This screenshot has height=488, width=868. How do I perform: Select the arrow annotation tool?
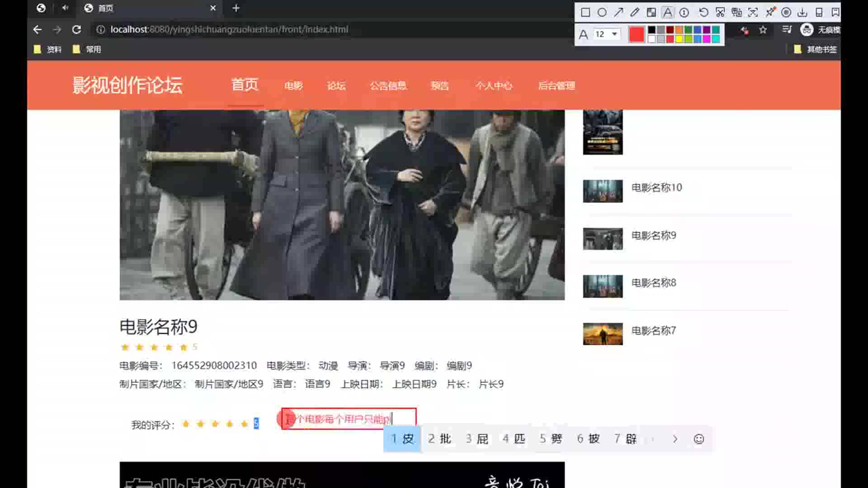pos(618,12)
